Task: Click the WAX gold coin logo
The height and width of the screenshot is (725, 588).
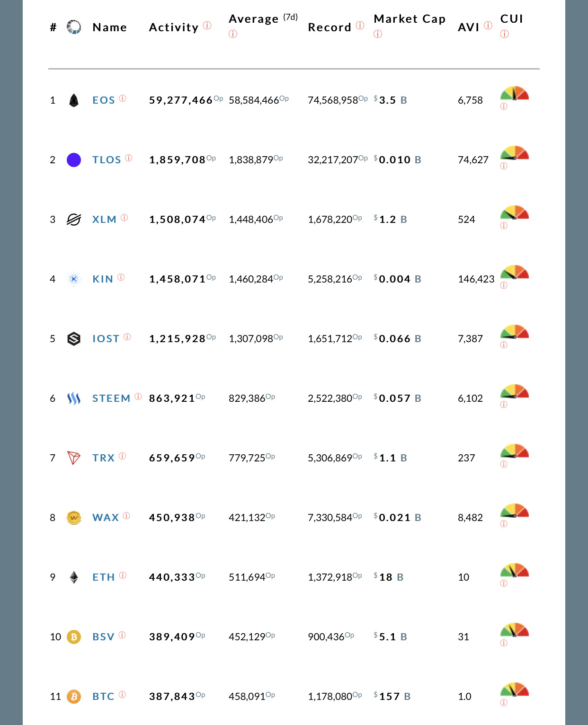Action: pyautogui.click(x=74, y=518)
